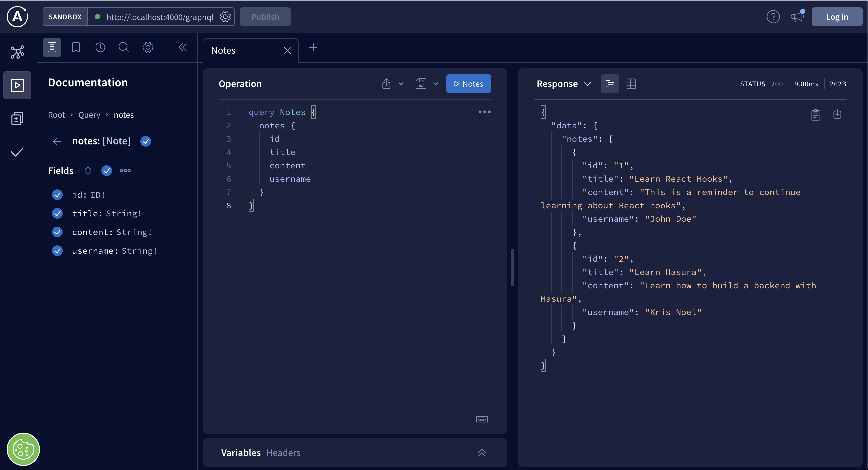
Task: Open the operation three-dots menu
Action: [485, 112]
